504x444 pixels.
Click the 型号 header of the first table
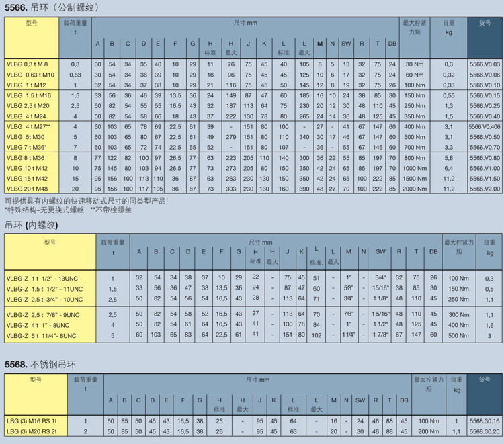point(32,23)
